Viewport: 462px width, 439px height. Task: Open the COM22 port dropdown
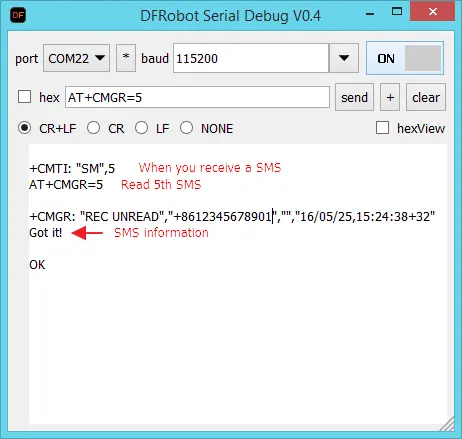click(76, 58)
